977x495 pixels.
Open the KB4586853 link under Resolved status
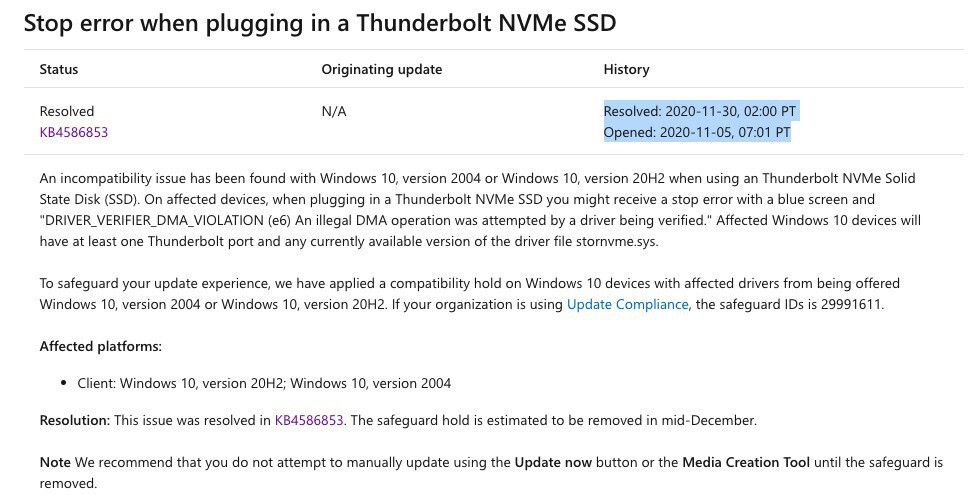point(73,132)
